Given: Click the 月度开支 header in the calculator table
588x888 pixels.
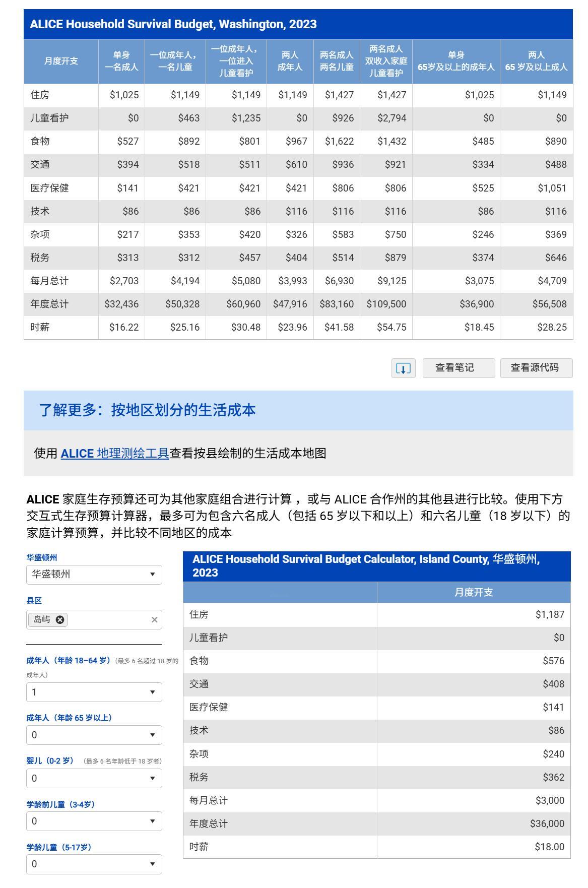Looking at the screenshot, I should point(474,592).
